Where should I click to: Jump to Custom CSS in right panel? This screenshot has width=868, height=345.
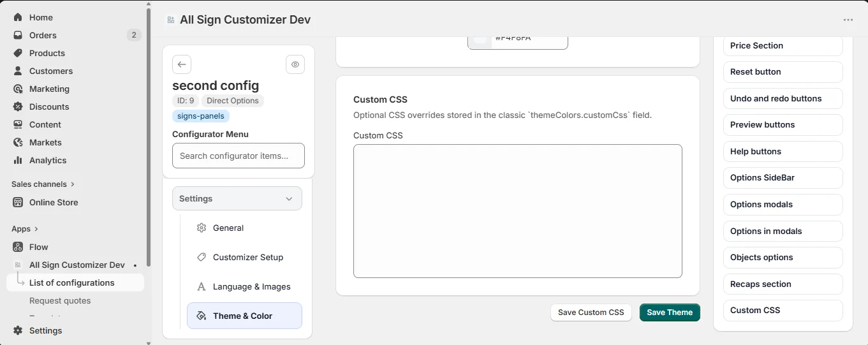click(x=783, y=310)
